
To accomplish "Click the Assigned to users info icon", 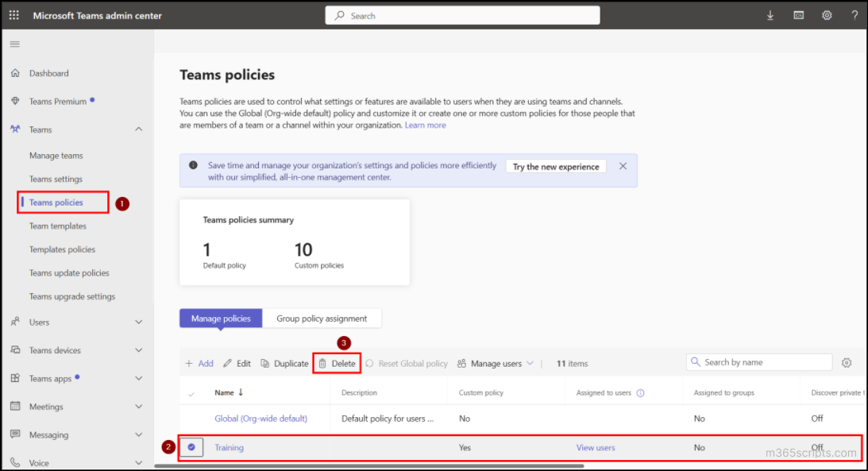I will [x=641, y=393].
